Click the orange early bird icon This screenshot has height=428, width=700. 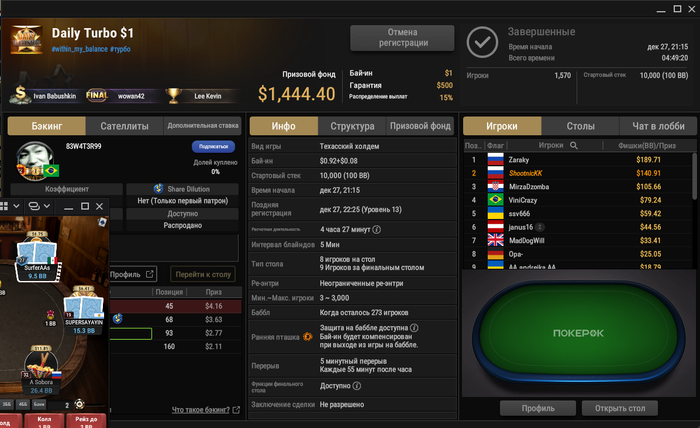point(308,337)
